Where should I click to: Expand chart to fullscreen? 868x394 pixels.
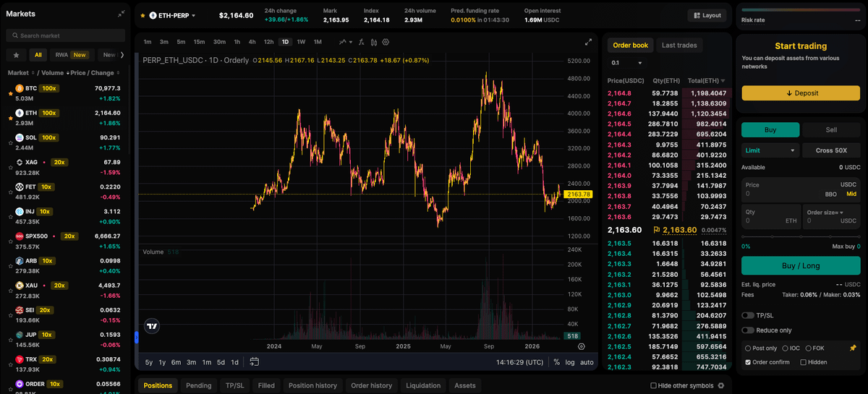point(587,42)
